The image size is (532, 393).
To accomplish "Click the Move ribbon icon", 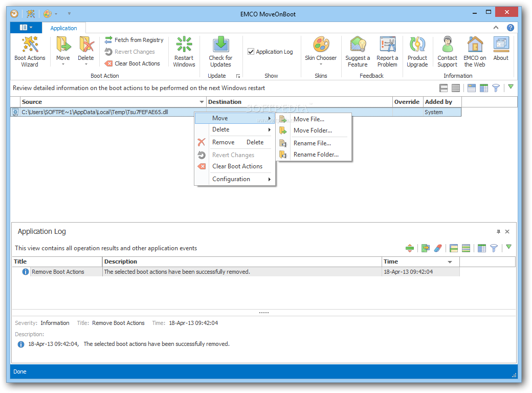I will (x=63, y=44).
